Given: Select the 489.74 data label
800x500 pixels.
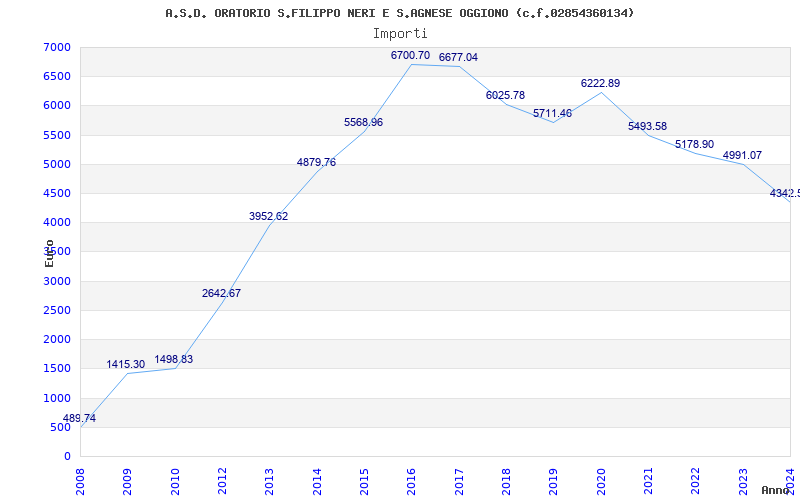Looking at the screenshot, I should click(79, 418).
